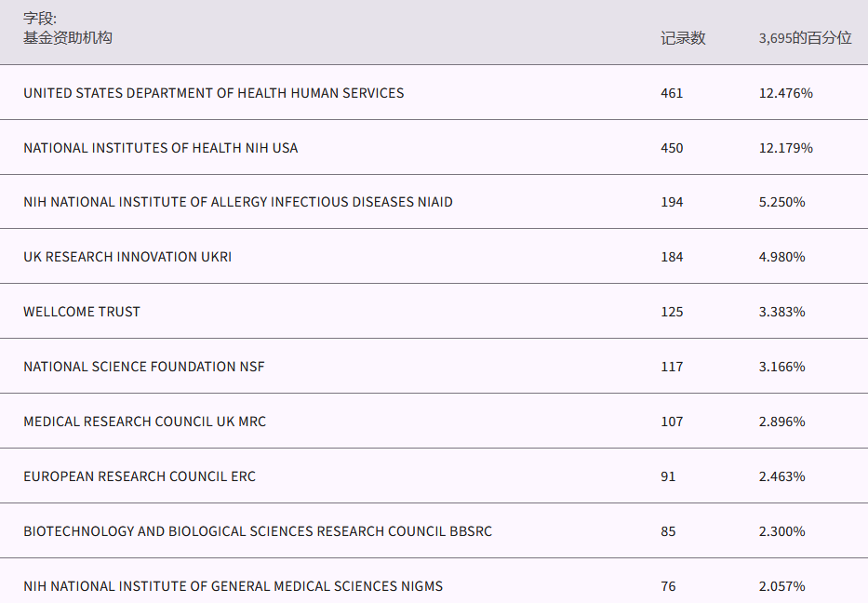Screen dimensions: 868x603
Task: Click record count 461
Action: 672,93
